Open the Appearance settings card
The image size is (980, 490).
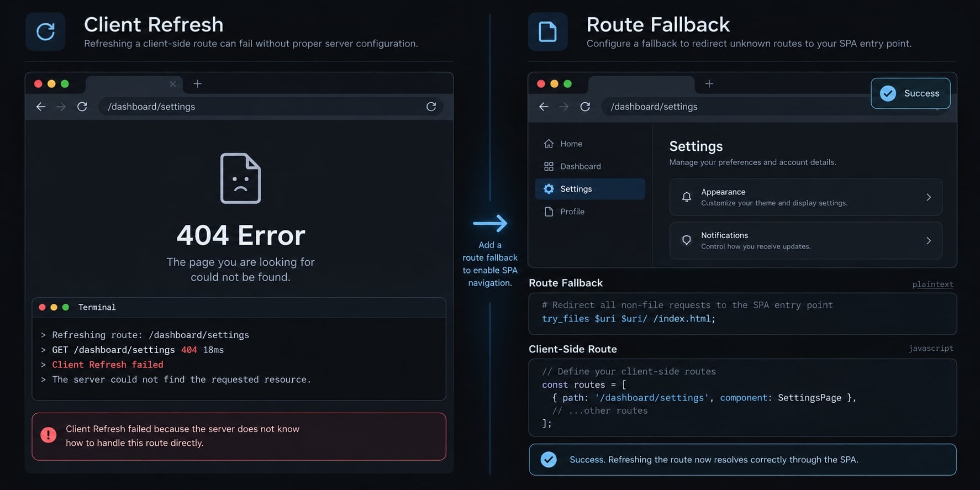(x=806, y=197)
